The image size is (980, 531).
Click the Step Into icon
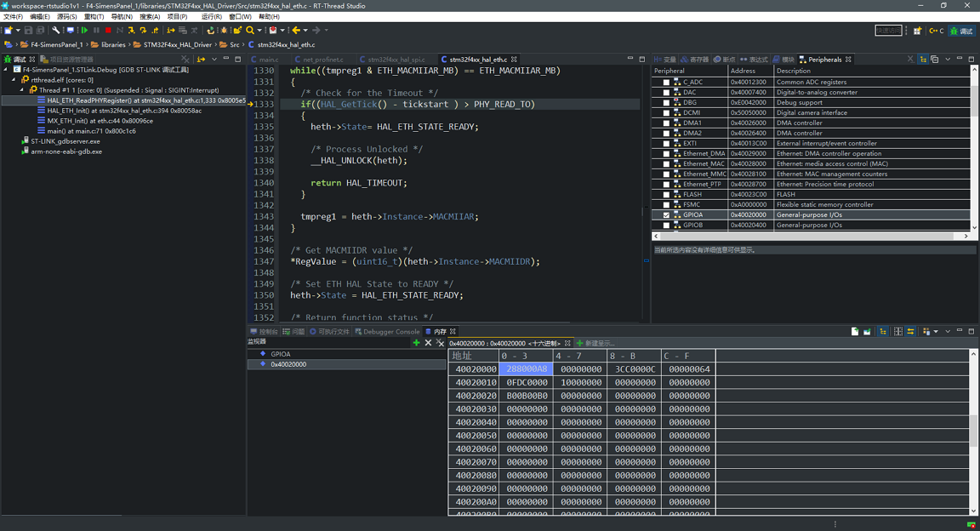tap(131, 30)
